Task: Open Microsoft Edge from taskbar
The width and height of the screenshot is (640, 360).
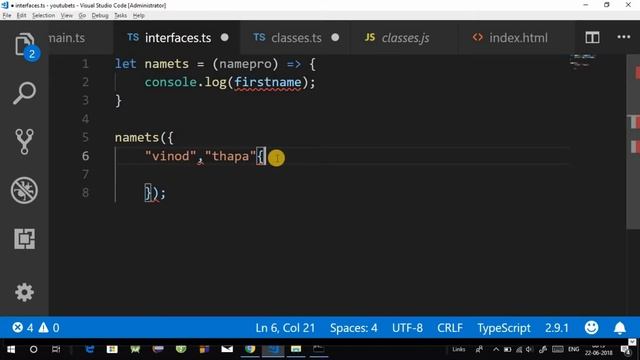Action: pyautogui.click(x=90, y=349)
